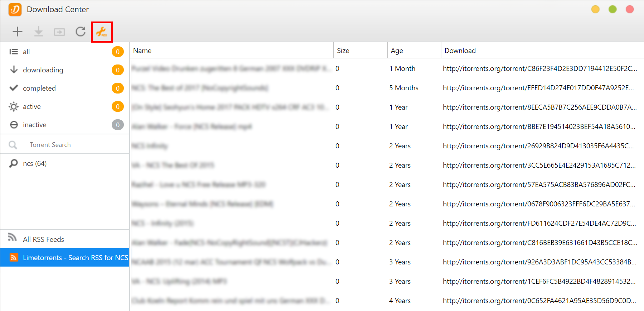Sort list by Name column header

pos(142,51)
